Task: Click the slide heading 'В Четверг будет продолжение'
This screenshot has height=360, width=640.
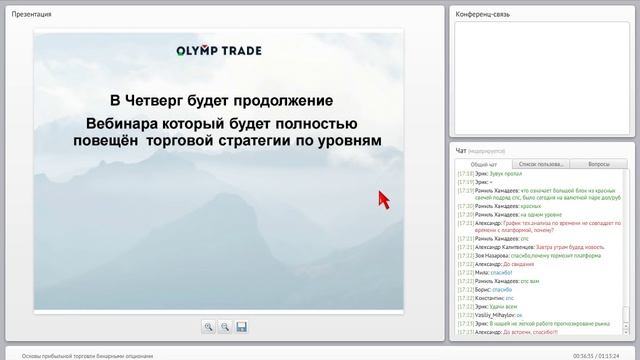Action: [x=222, y=100]
